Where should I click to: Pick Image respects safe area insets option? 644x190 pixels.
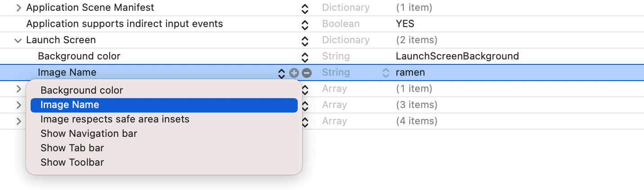coord(115,119)
